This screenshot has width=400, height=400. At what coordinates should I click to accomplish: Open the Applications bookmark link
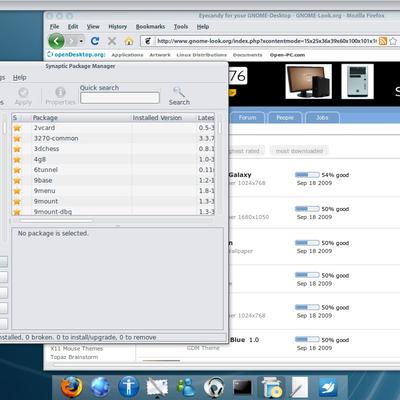click(127, 55)
